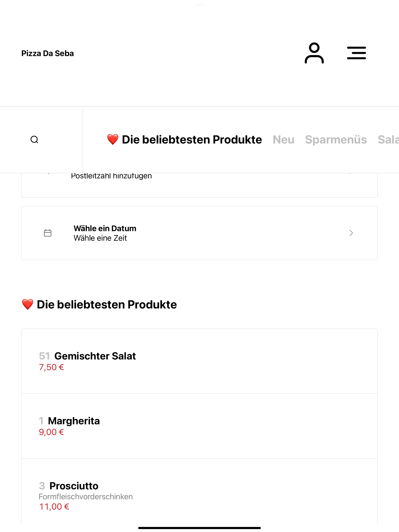
Task: Open the user account profile icon
Action: tap(314, 53)
